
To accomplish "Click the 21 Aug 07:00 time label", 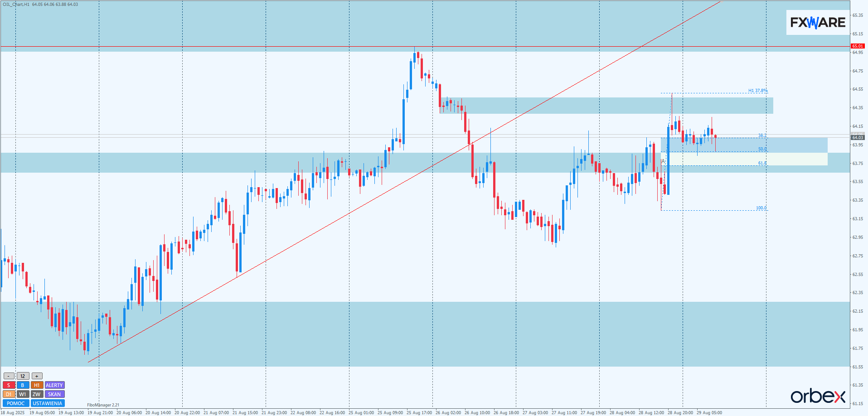I will [216, 413].
